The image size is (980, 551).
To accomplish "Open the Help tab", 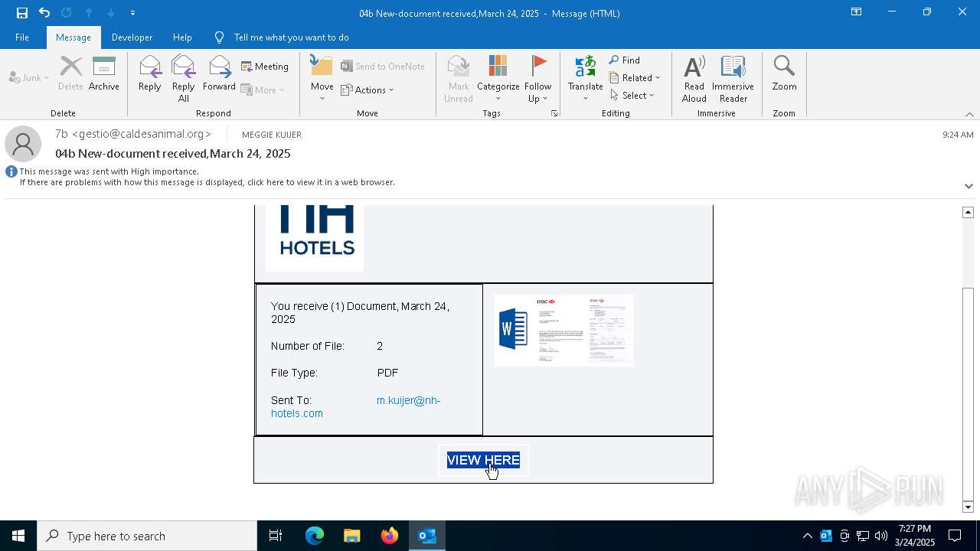I will (x=182, y=37).
